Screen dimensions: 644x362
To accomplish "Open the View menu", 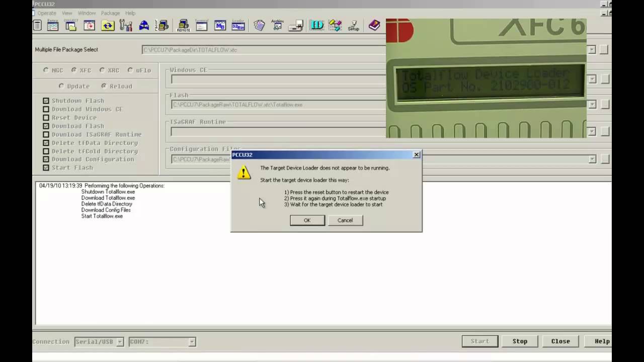I will tap(67, 13).
